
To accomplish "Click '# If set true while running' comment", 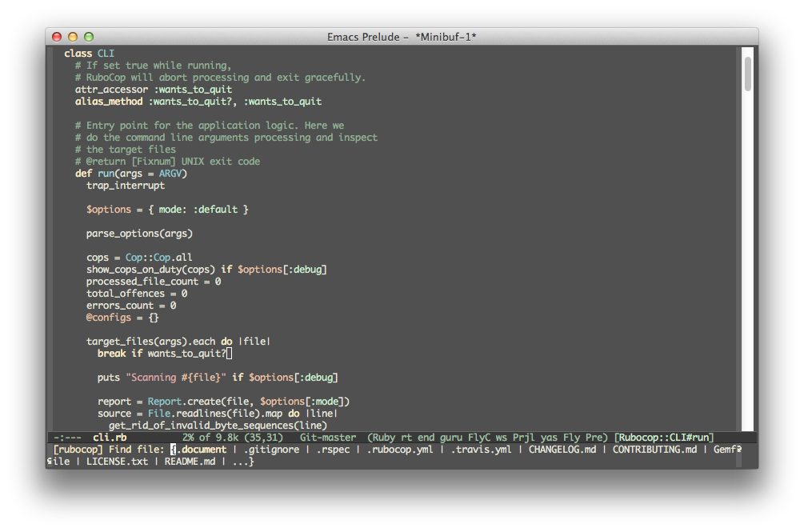I will (154, 65).
